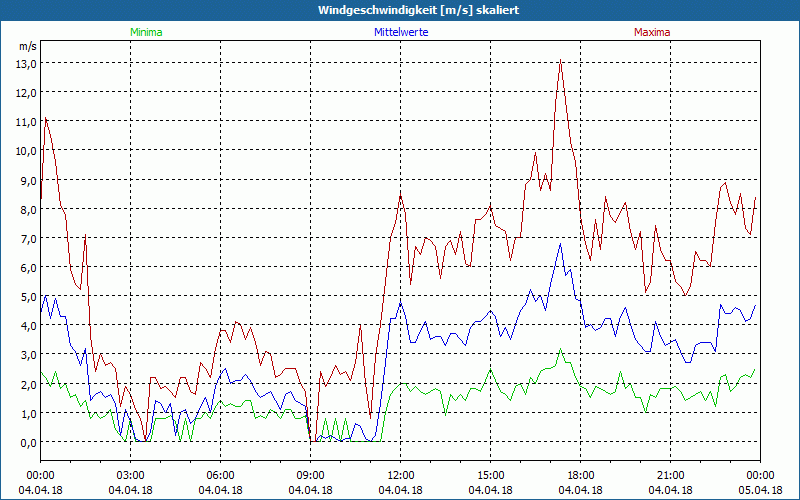Click the 12:00 time axis label

tap(401, 476)
